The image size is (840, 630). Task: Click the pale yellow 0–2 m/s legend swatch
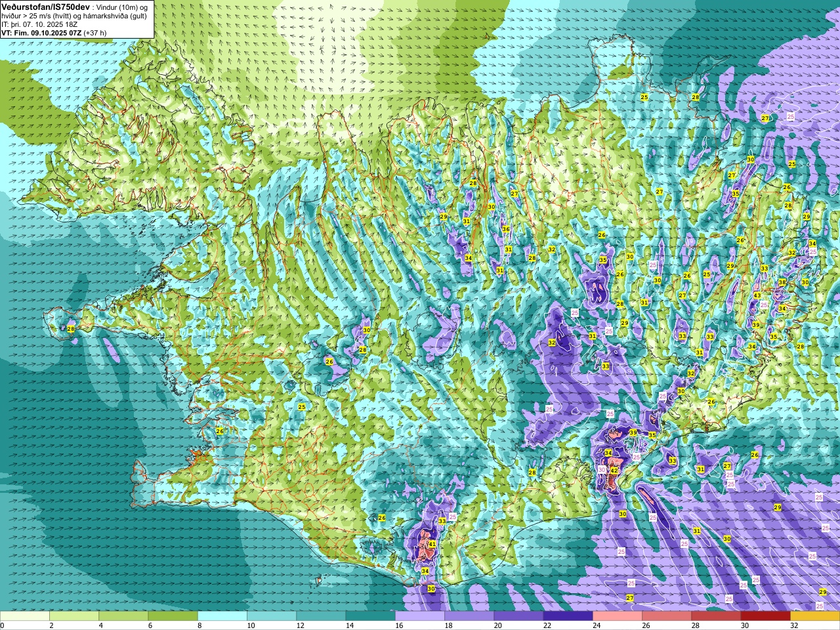click(25, 616)
